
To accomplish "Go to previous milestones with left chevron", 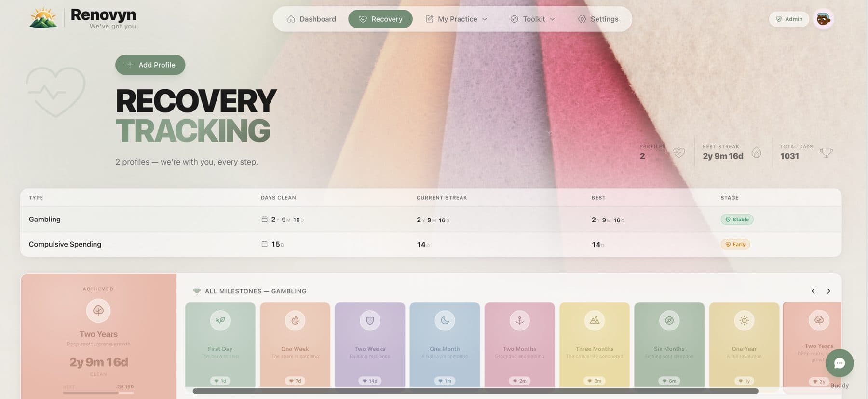I will 813,291.
